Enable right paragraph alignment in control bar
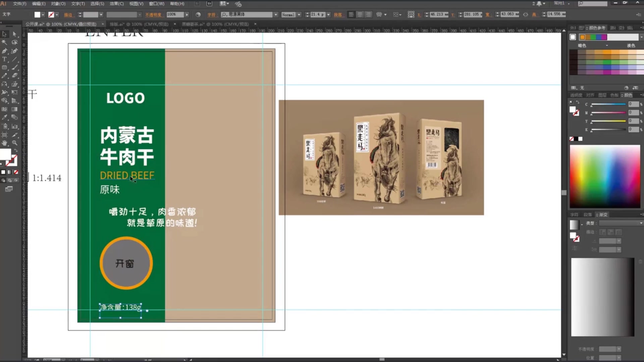 pos(368,14)
